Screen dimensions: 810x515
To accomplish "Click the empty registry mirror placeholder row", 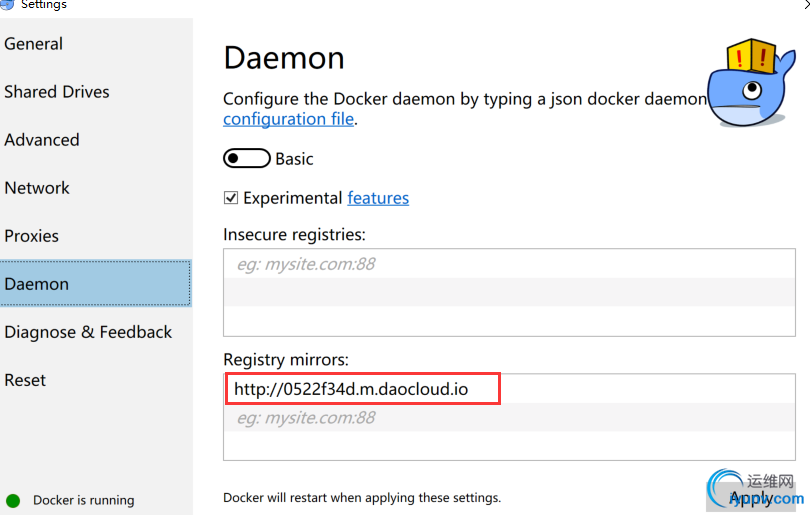I will click(509, 417).
